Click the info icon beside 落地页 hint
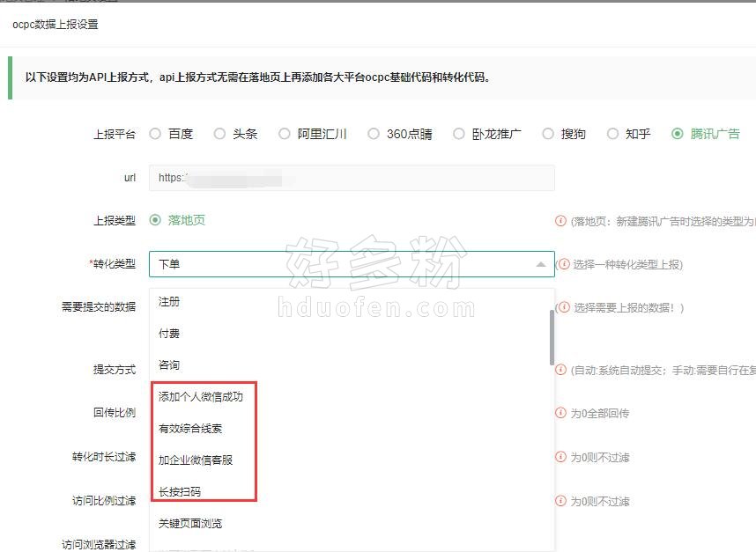Image resolution: width=756 pixels, height=552 pixels. point(560,221)
